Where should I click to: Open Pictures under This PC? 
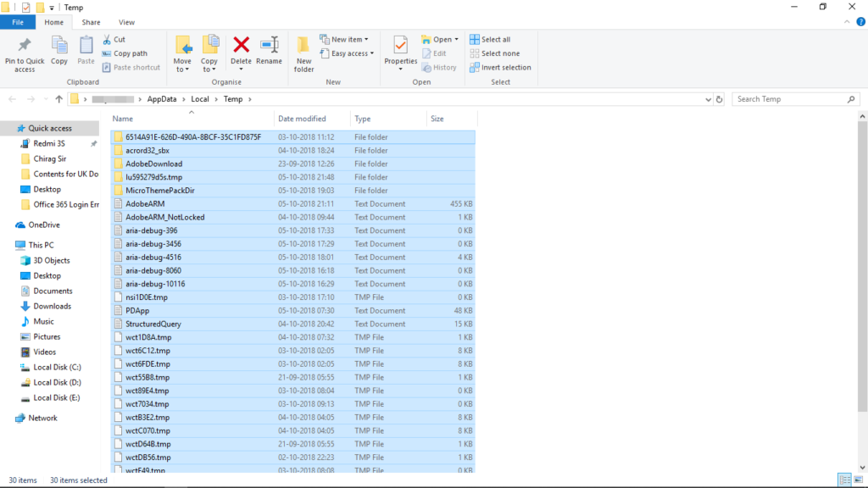point(47,336)
